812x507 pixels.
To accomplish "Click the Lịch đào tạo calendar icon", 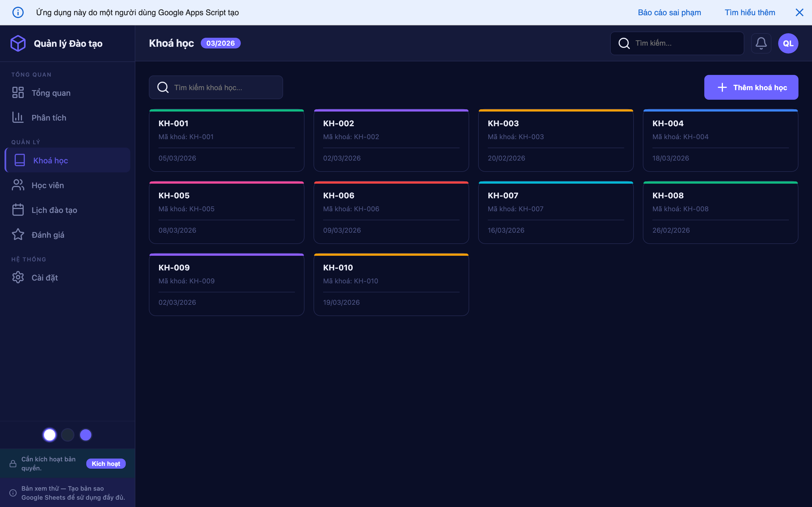I will point(18,210).
